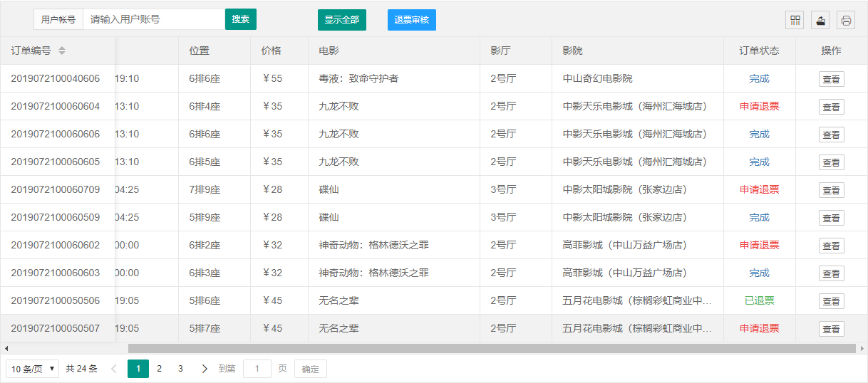View order 2019072100040606 with 查看
This screenshot has height=383, width=868.
click(x=831, y=79)
